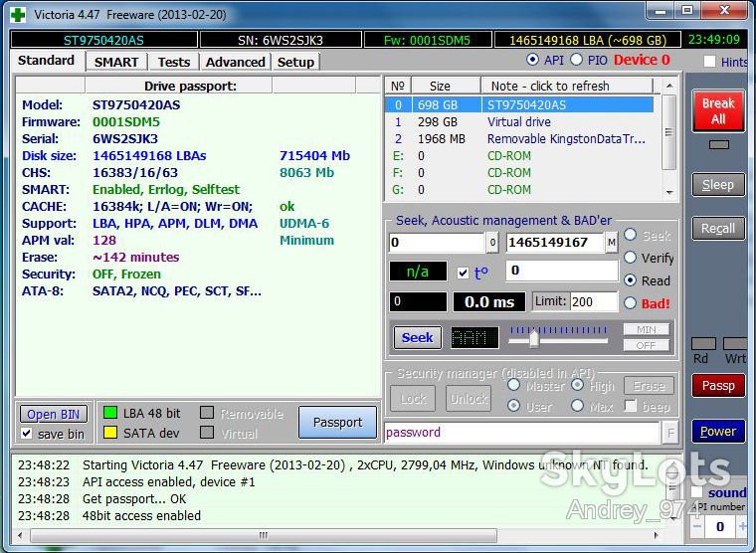This screenshot has width=756, height=553.
Task: Click the green cross Victoria app icon
Action: point(18,15)
